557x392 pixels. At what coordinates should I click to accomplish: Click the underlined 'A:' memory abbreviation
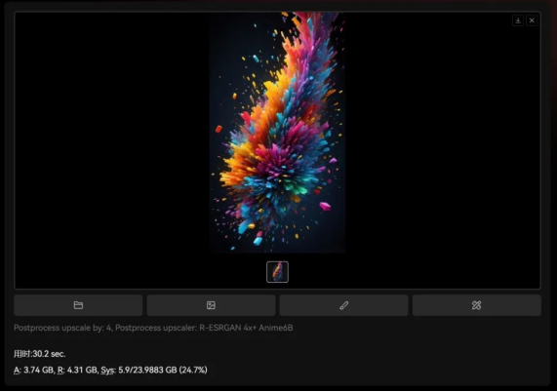(x=17, y=370)
